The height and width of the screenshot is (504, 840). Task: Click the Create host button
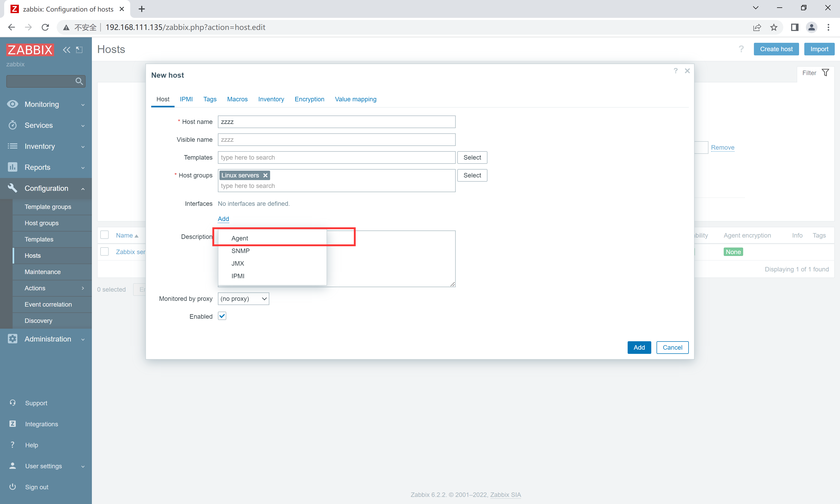coord(776,49)
